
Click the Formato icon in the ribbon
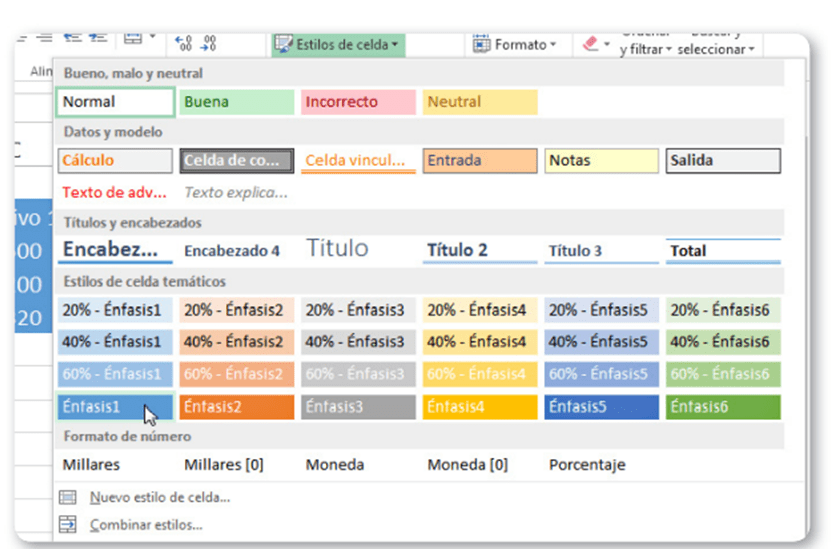[482, 44]
